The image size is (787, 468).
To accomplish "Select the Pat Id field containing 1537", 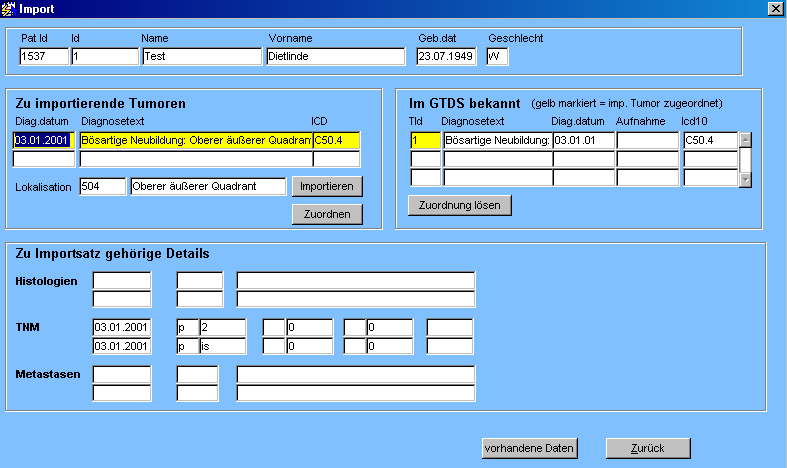I will (x=42, y=57).
